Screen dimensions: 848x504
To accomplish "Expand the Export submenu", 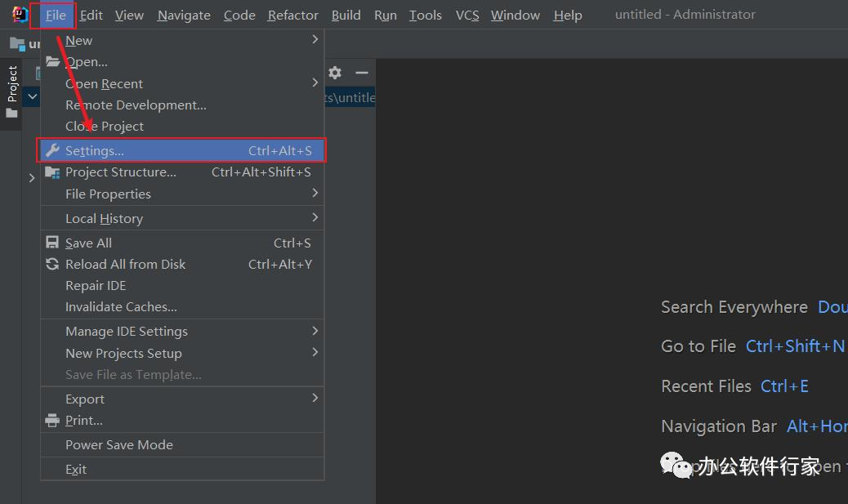I will (x=182, y=399).
